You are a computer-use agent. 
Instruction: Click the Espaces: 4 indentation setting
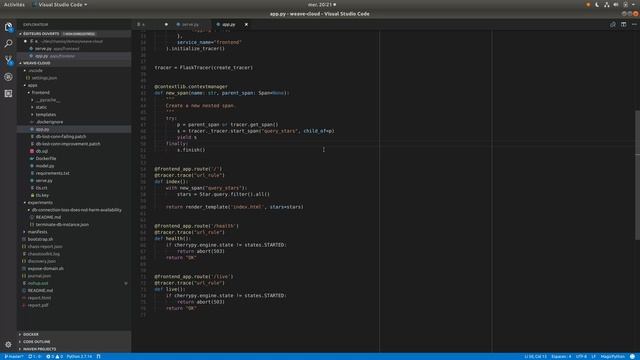pos(561,356)
